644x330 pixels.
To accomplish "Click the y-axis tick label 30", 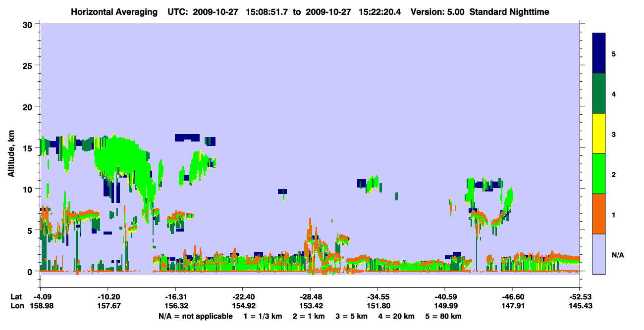I will pos(29,24).
